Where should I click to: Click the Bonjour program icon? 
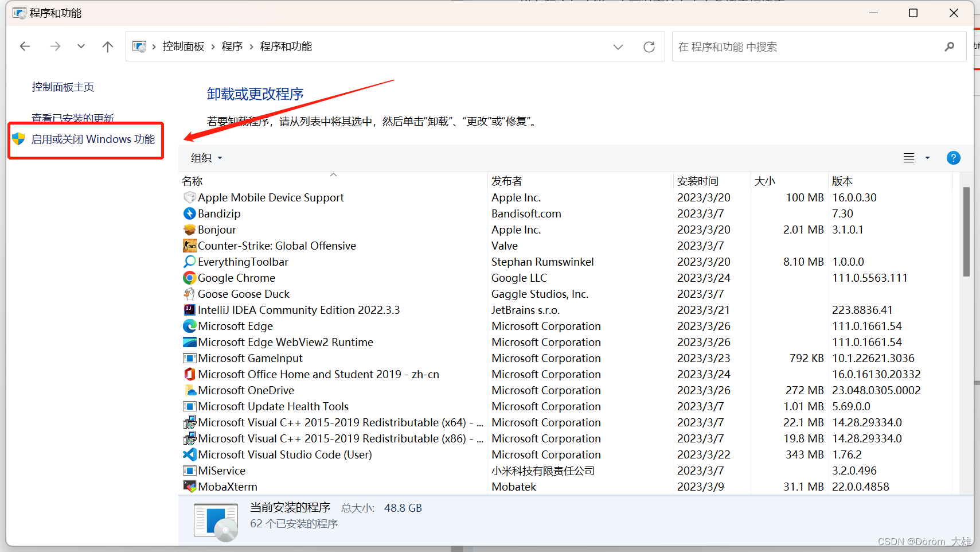pos(189,230)
